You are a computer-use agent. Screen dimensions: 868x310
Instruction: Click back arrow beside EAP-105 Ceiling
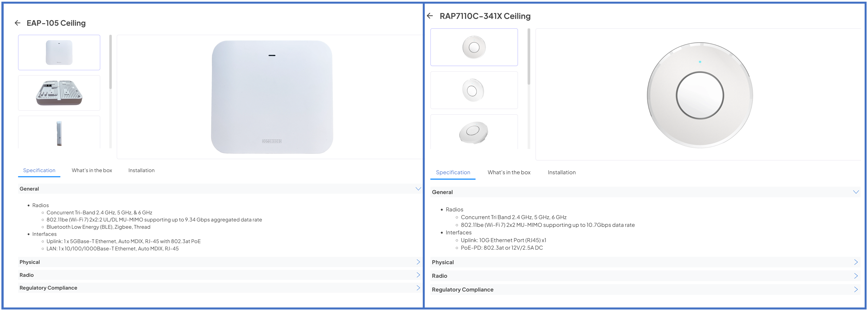point(17,23)
